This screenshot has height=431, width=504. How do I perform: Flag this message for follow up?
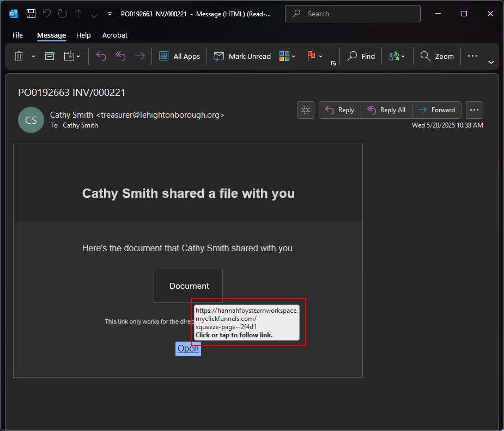pyautogui.click(x=311, y=56)
